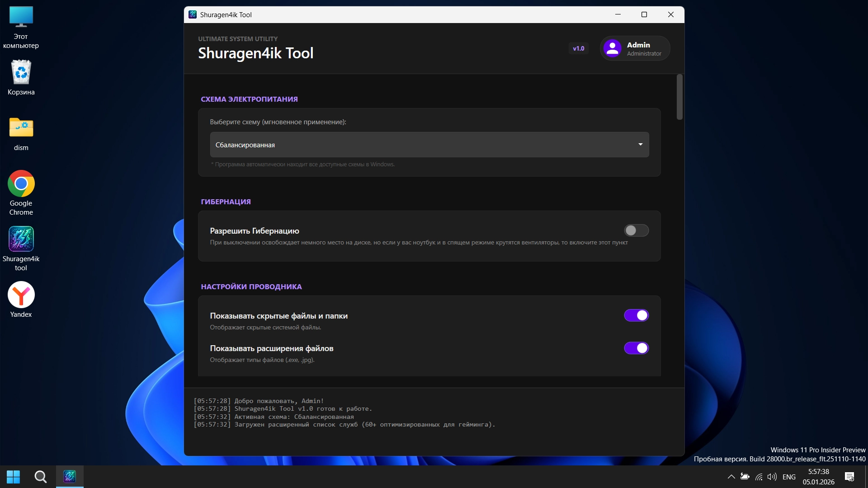Click the volume icon in system tray
The width and height of the screenshot is (868, 488).
tap(772, 477)
